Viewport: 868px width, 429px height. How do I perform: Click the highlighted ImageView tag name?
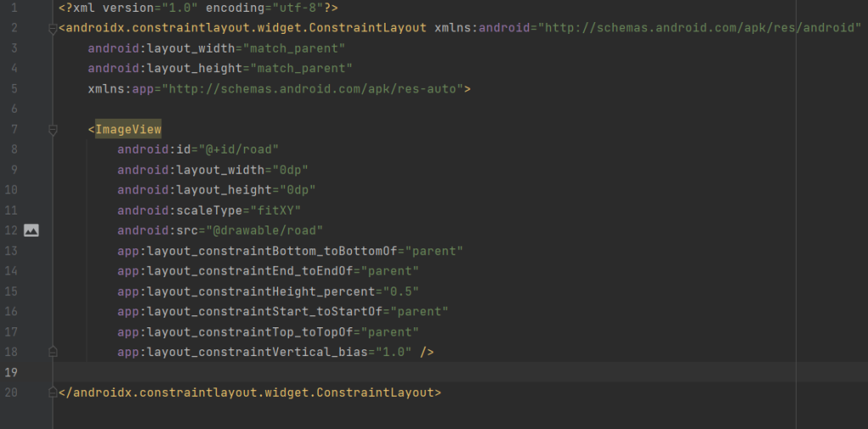(x=128, y=129)
